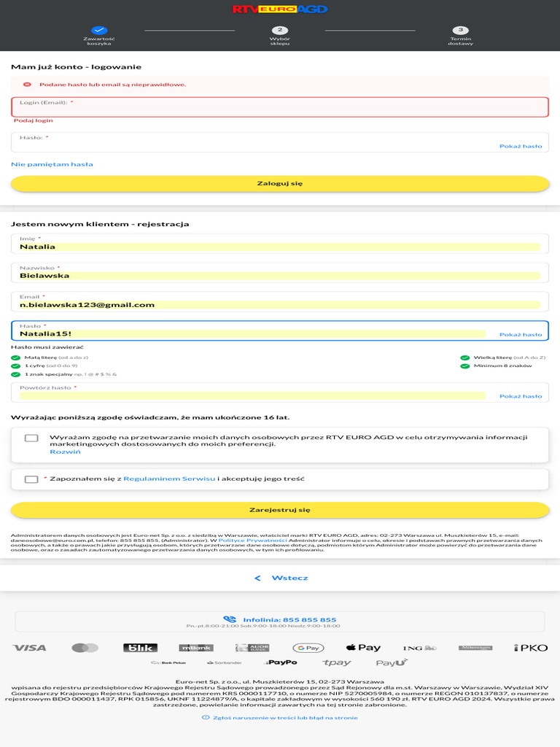Click the BLIK payment logo
The image size is (560, 747).
pos(141,648)
